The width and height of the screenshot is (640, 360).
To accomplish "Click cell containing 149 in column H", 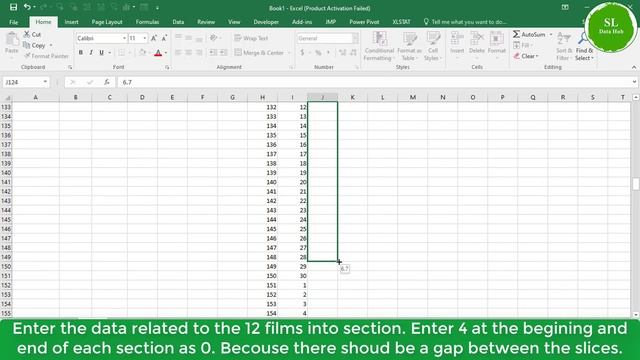I will point(262,267).
